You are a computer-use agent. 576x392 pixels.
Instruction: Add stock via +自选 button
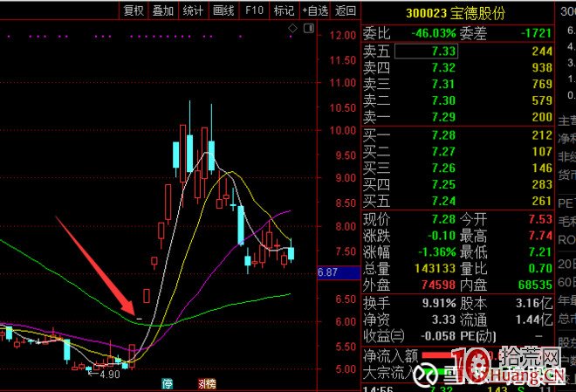point(315,10)
